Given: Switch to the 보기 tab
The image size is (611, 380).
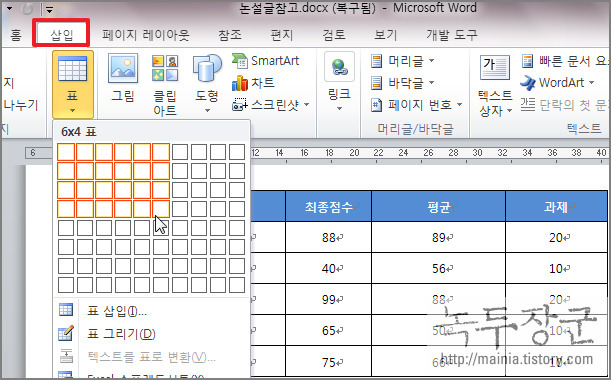Looking at the screenshot, I should (385, 35).
